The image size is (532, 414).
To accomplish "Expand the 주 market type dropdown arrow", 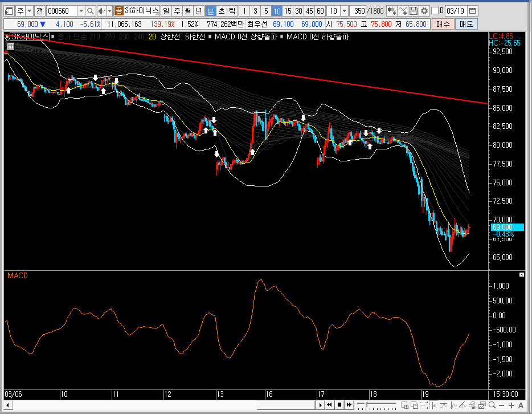I will tap(29, 11).
